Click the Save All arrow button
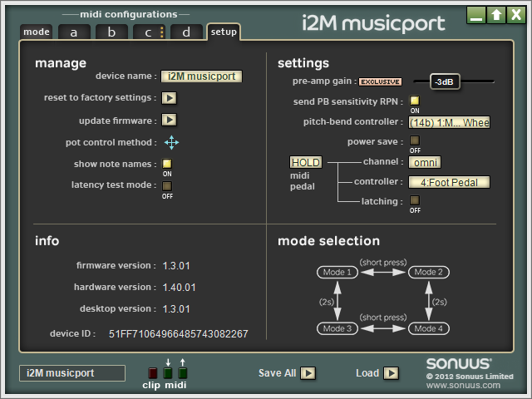 click(308, 373)
